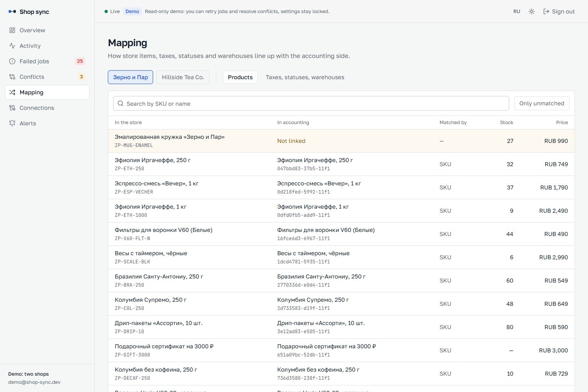Click the Demo badge in top bar
Image resolution: width=588 pixels, height=392 pixels.
pos(132,11)
